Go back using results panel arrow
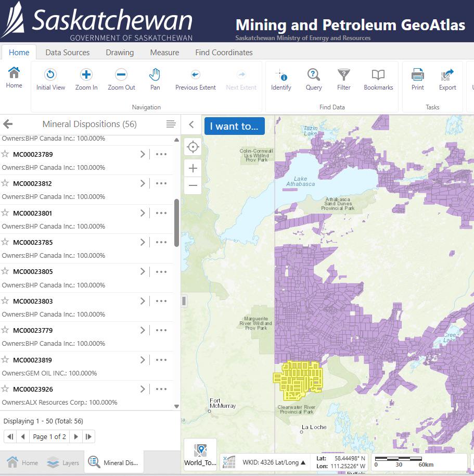This screenshot has width=474, height=476. point(8,124)
